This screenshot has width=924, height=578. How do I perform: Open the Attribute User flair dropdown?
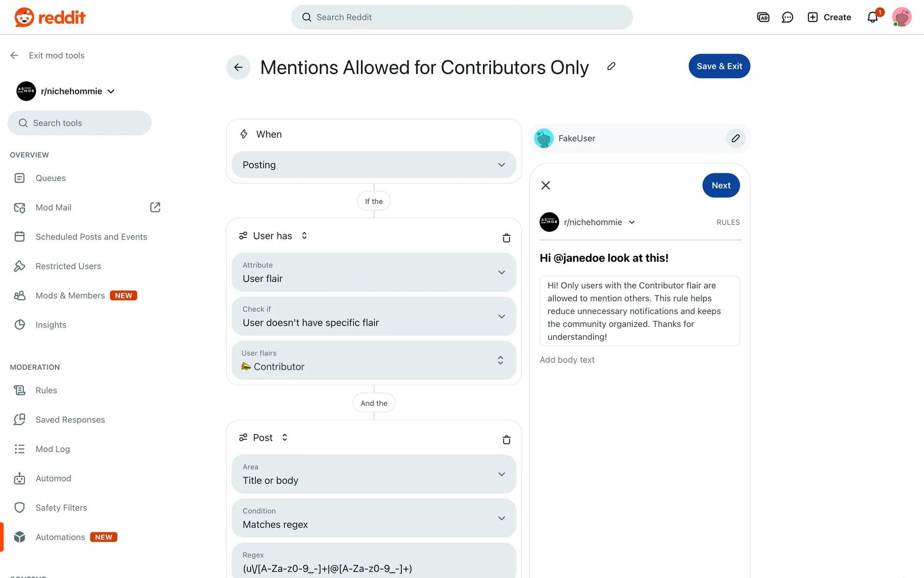[x=373, y=272]
